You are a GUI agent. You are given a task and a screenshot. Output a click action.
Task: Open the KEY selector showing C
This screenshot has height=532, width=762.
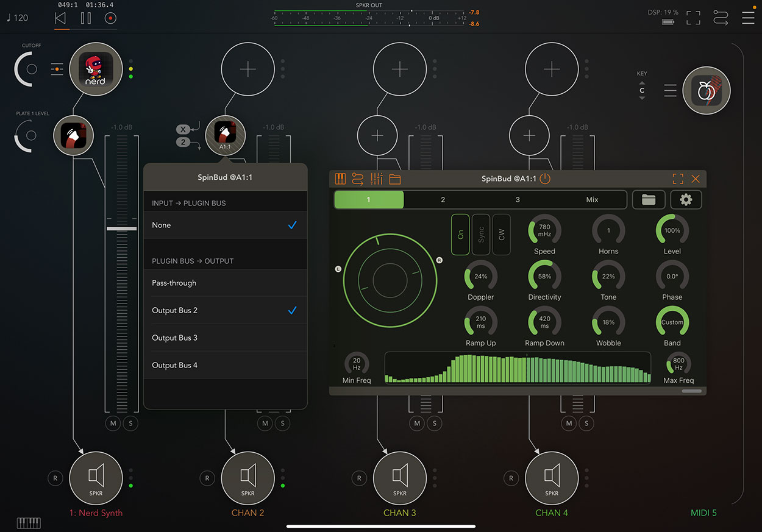tap(642, 90)
